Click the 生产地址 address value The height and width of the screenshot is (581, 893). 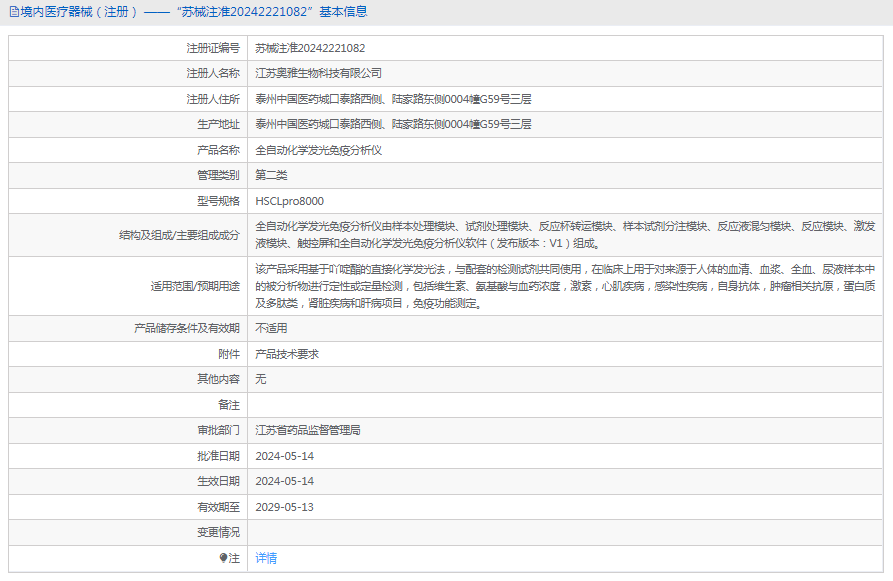393,124
